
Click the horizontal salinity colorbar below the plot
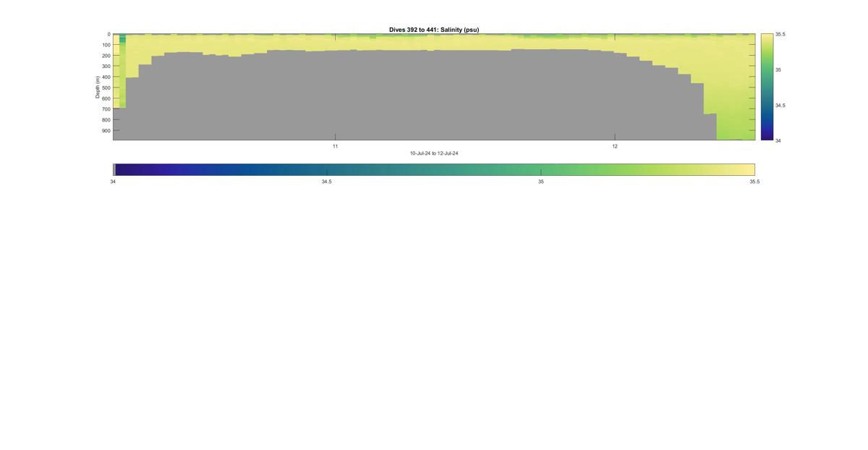(434, 169)
